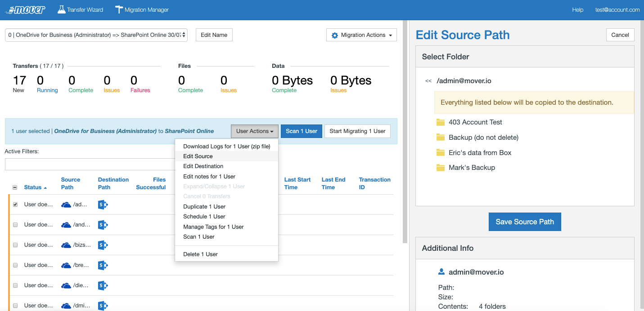Click user icon beside admin@mover.io
The width and height of the screenshot is (644, 311).
coord(441,272)
